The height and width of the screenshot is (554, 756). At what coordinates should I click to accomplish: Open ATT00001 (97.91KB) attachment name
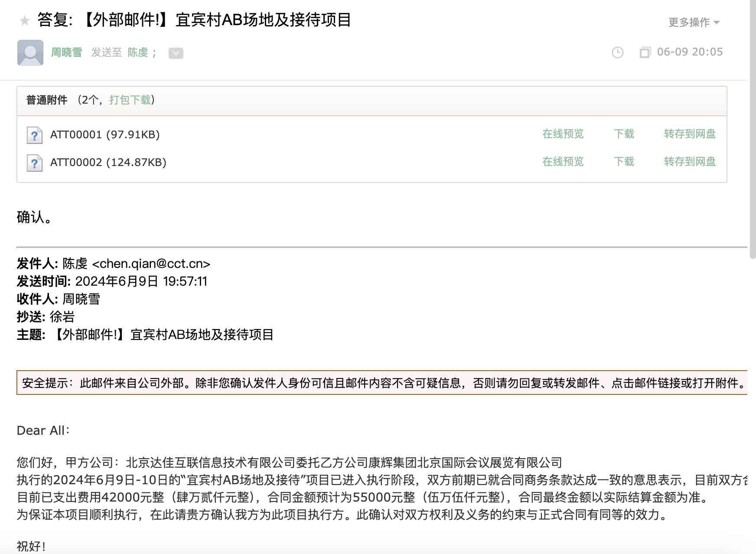point(105,135)
